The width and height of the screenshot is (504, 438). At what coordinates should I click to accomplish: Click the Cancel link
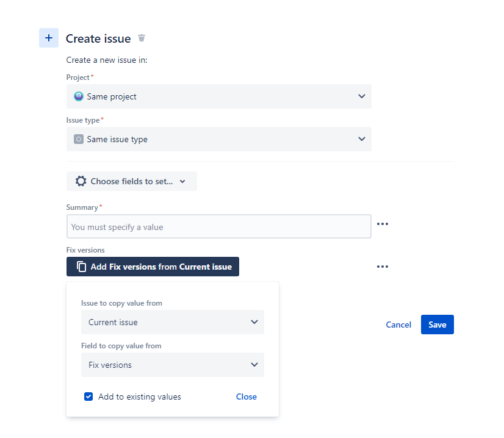(x=398, y=325)
